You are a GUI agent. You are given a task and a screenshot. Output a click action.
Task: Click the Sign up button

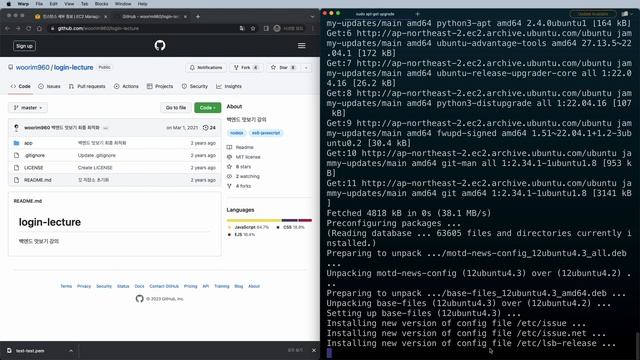coord(24,46)
